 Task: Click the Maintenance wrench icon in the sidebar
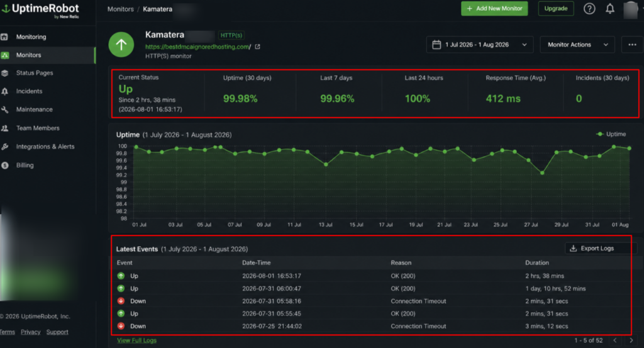tap(5, 109)
